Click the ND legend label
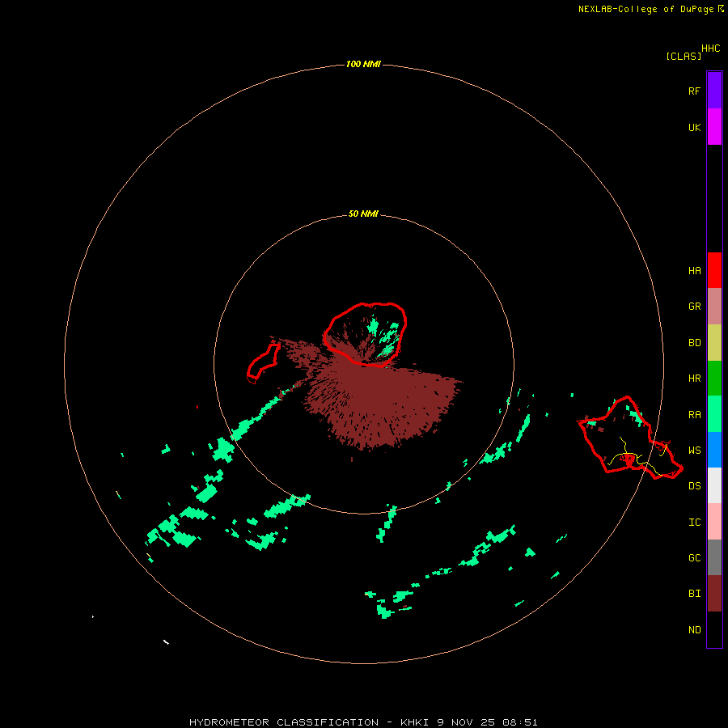The width and height of the screenshot is (728, 728). coord(694,629)
